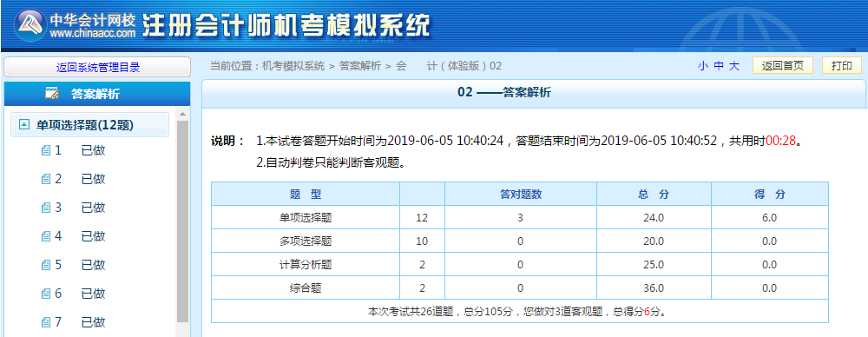Click 返回系统管理目录 button

pyautogui.click(x=97, y=67)
